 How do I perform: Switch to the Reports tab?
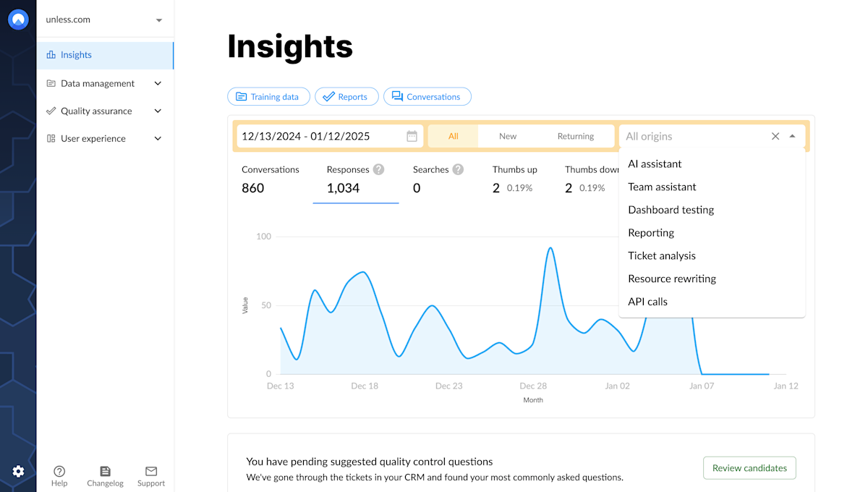click(x=346, y=96)
